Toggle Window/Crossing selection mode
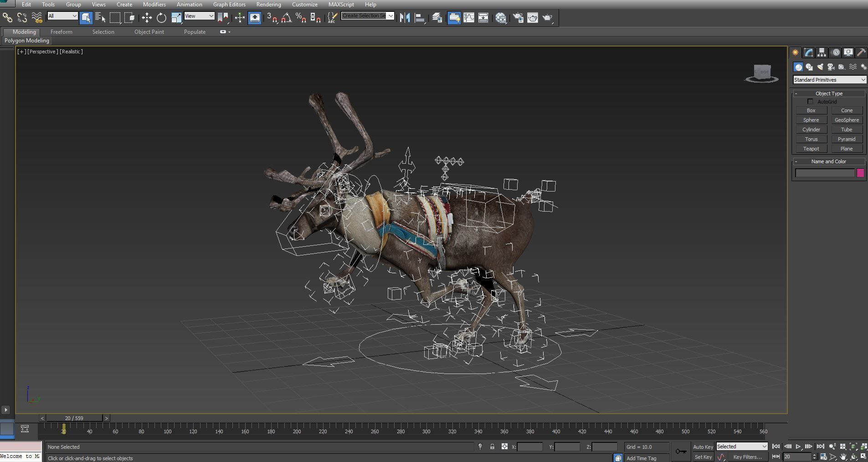Screen dimensions: 868x462 click(x=130, y=18)
